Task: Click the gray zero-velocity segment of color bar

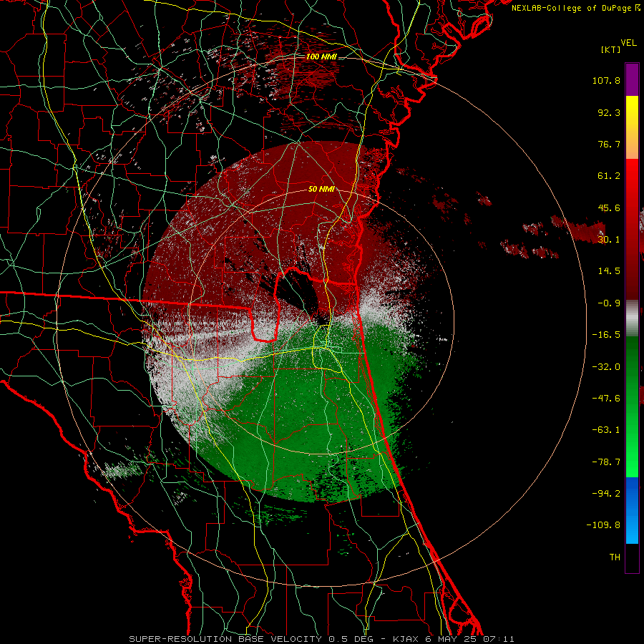Action: point(632,318)
